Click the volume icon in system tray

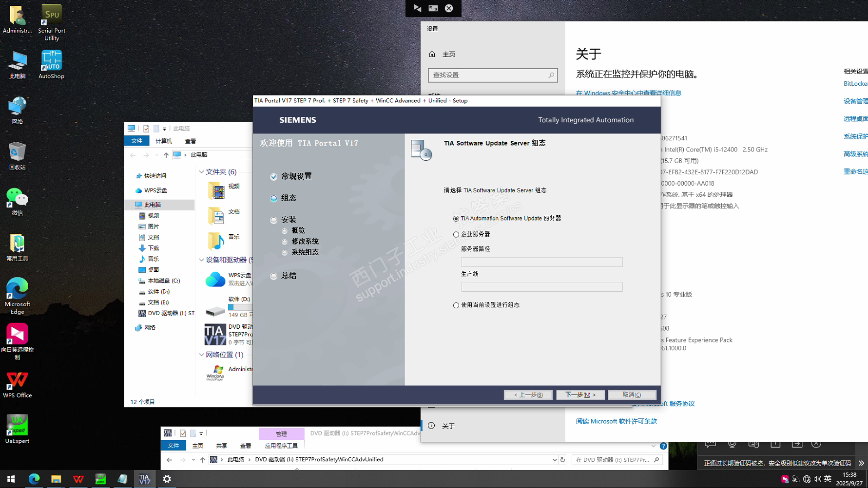[x=817, y=479]
